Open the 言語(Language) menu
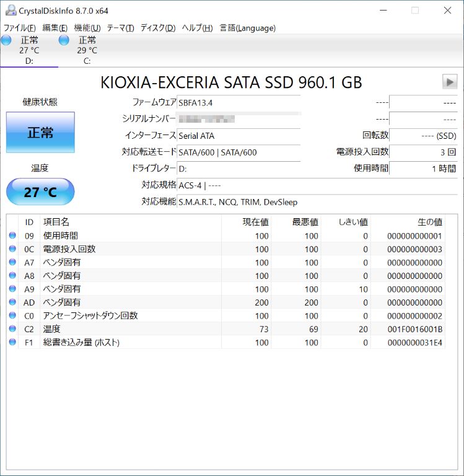Viewport: 464px width, 476px height. pyautogui.click(x=248, y=28)
